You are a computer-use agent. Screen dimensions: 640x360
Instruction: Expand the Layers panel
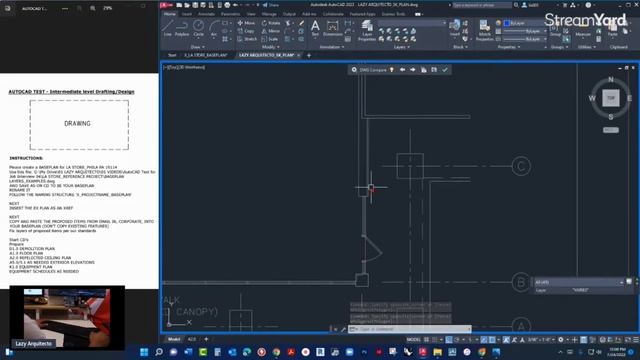(x=402, y=47)
